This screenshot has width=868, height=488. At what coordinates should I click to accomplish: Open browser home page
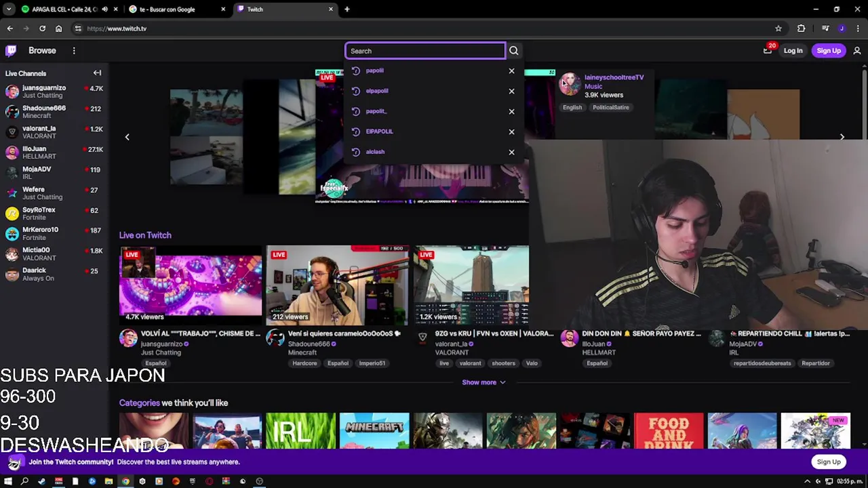click(x=58, y=28)
